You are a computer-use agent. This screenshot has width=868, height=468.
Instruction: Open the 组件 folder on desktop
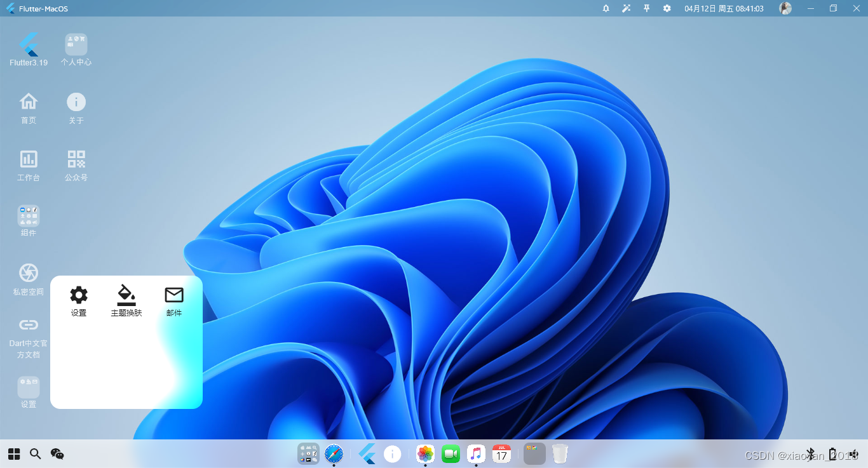pyautogui.click(x=29, y=220)
